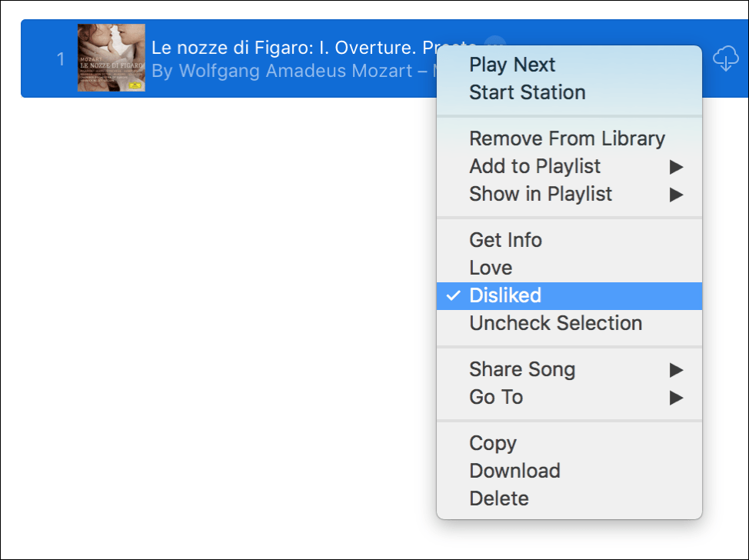
Task: Choose Start Station in the menu
Action: (527, 92)
